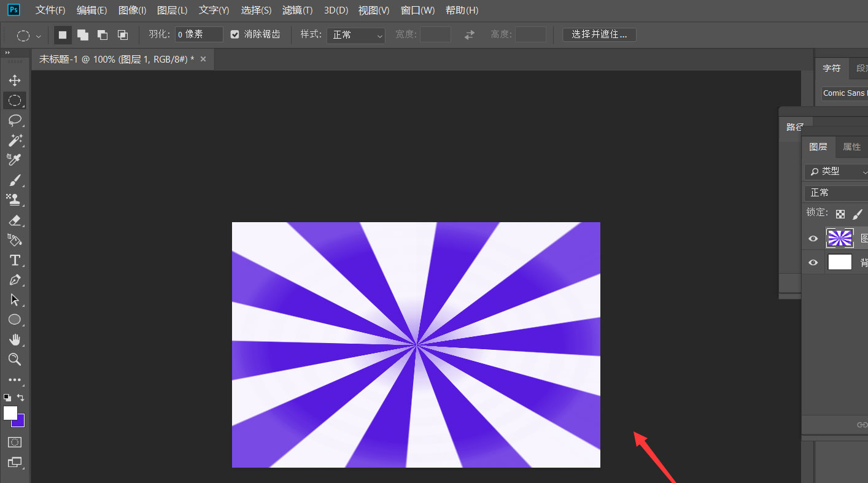This screenshot has width=868, height=483.
Task: Pick the Eyedropper tool
Action: point(15,160)
